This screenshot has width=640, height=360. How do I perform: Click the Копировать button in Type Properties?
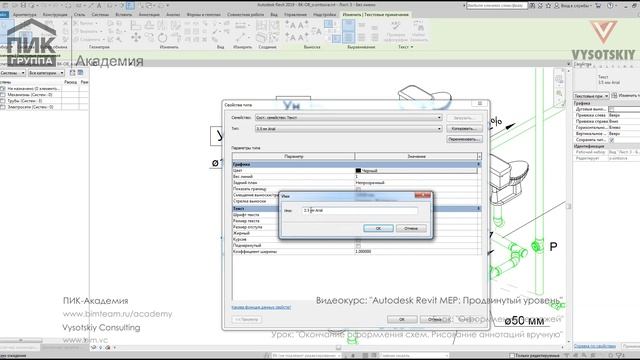pyautogui.click(x=464, y=129)
